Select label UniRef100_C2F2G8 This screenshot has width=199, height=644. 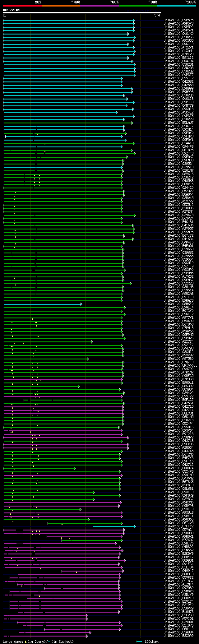(x=178, y=615)
